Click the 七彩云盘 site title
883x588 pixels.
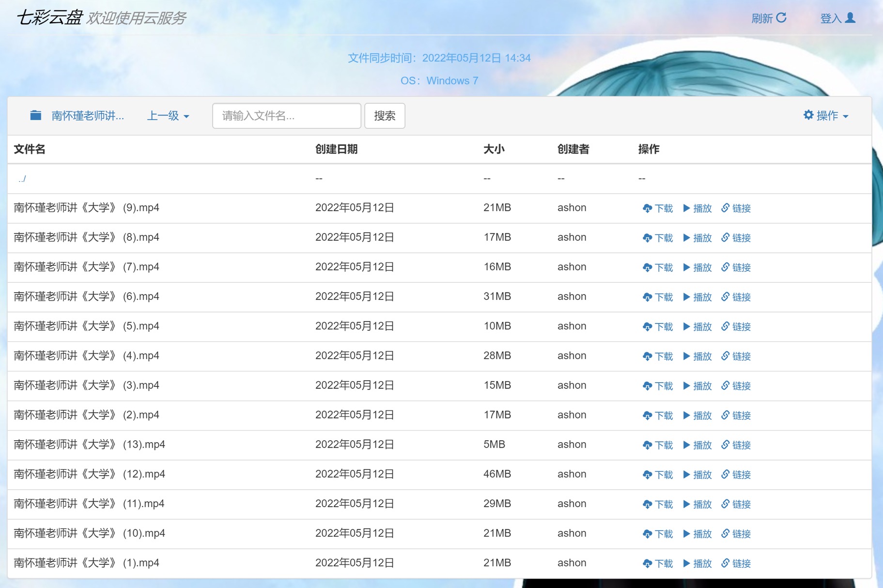click(x=49, y=18)
